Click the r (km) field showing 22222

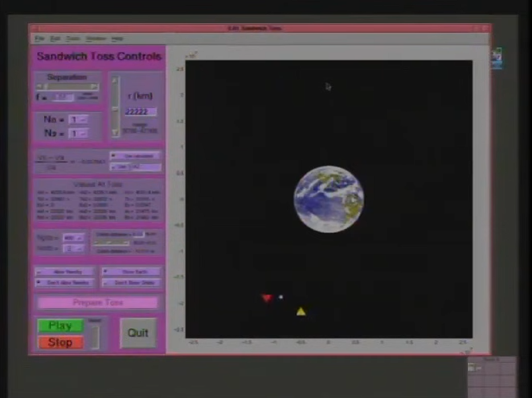tap(140, 111)
